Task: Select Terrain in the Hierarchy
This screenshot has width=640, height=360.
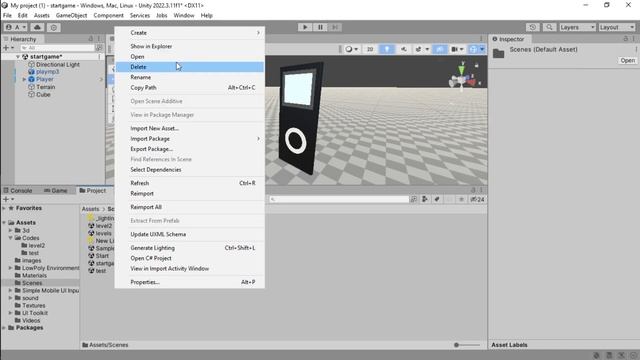Action: [x=45, y=87]
